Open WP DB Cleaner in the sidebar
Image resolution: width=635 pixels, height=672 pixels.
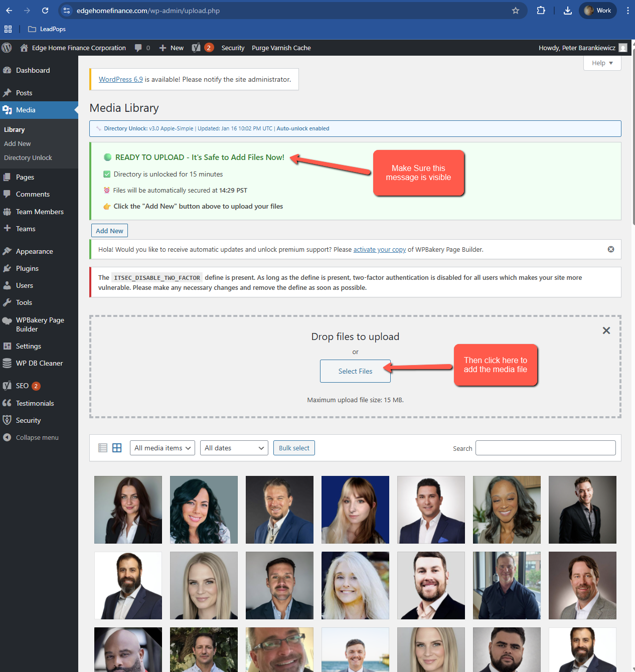(39, 363)
